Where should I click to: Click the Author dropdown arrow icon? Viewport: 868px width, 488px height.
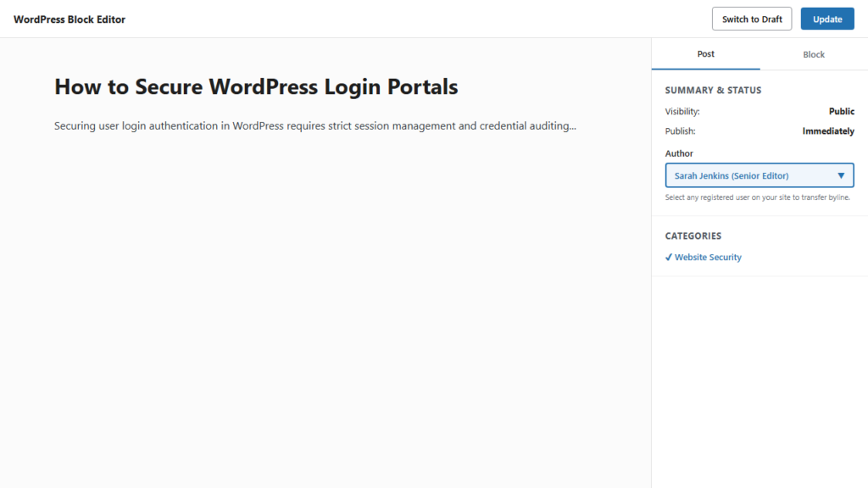pyautogui.click(x=841, y=176)
